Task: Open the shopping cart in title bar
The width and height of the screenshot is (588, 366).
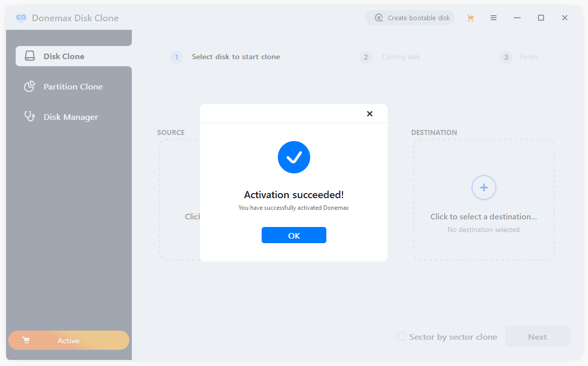Action: click(470, 18)
